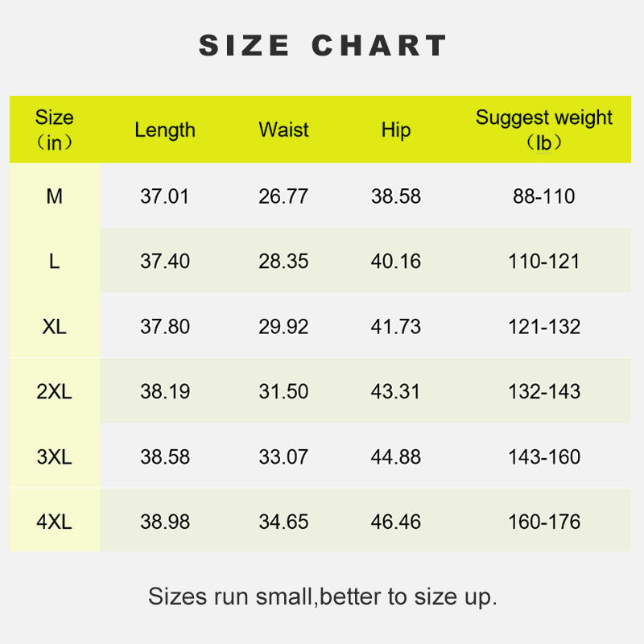This screenshot has width=644, height=644.
Task: Click the L size row label
Action: pos(54,262)
